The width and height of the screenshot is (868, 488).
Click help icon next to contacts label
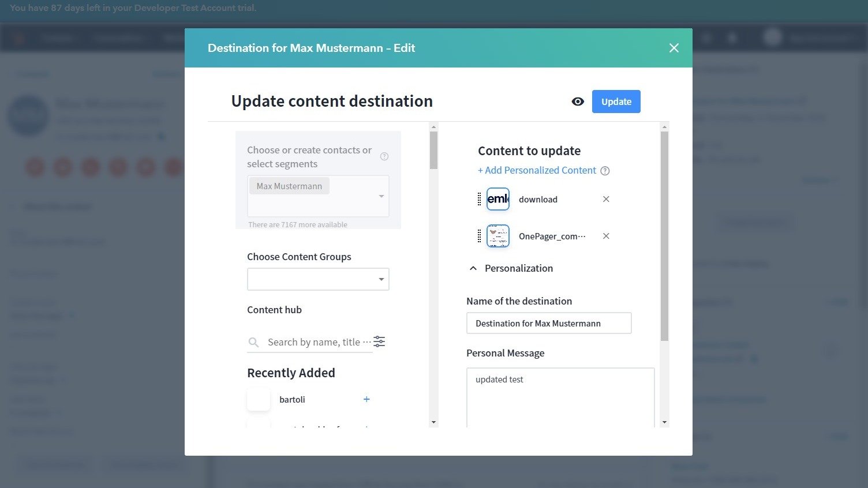384,156
